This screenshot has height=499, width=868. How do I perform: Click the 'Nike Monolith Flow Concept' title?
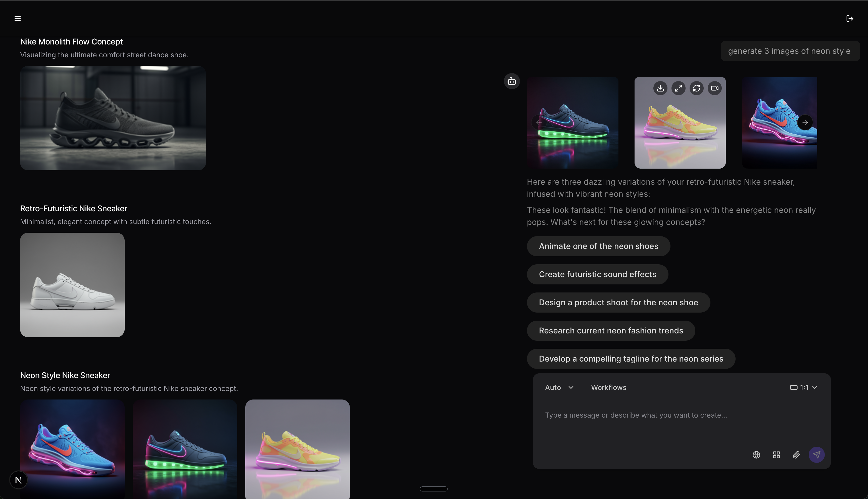point(71,41)
